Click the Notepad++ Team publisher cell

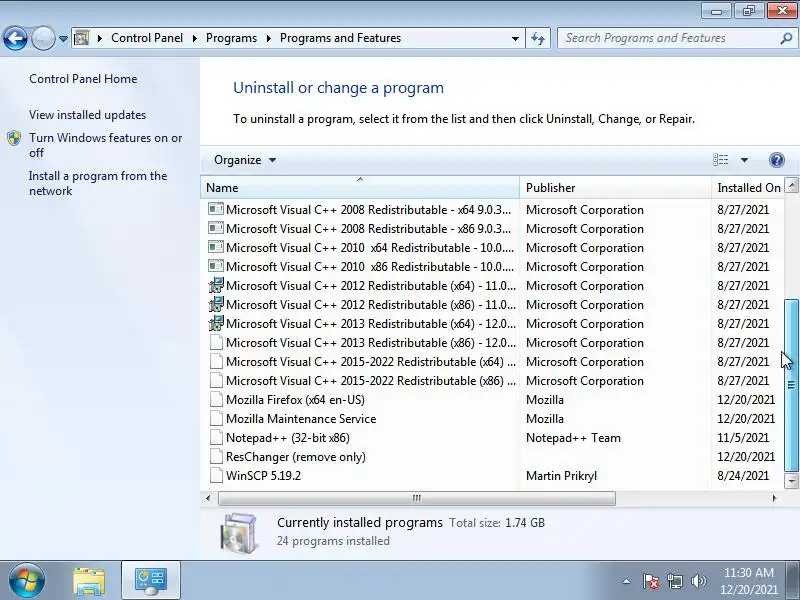tap(573, 438)
